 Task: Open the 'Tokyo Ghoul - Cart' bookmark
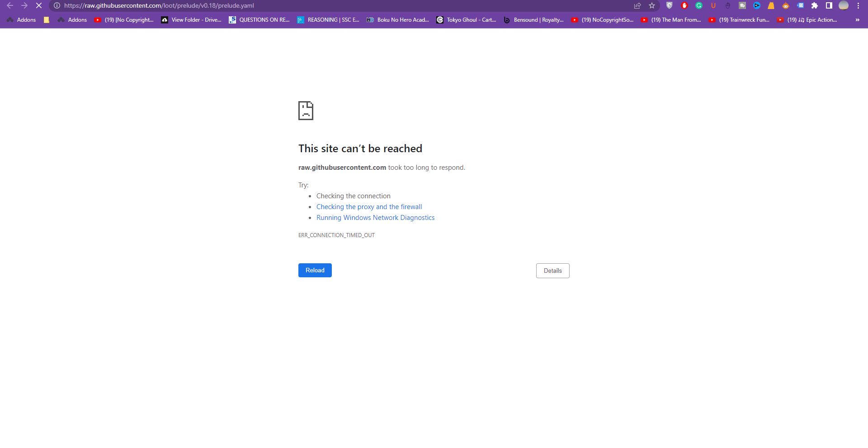tap(466, 20)
